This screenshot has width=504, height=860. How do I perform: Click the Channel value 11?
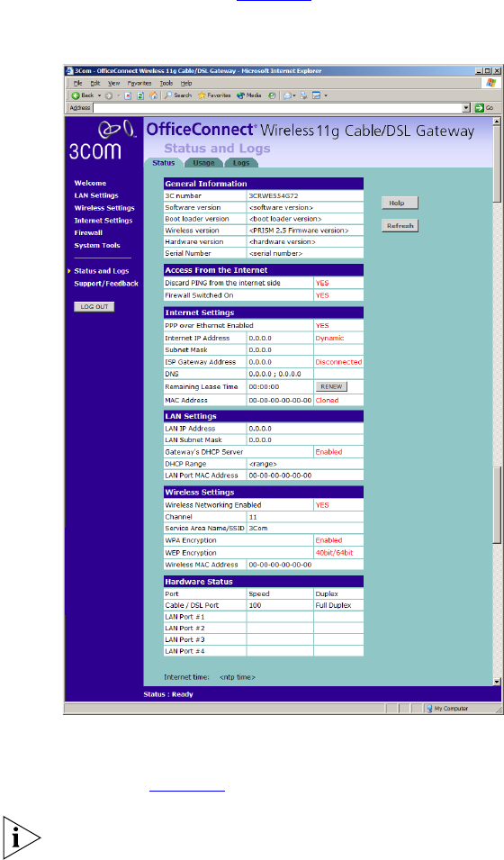[x=253, y=517]
